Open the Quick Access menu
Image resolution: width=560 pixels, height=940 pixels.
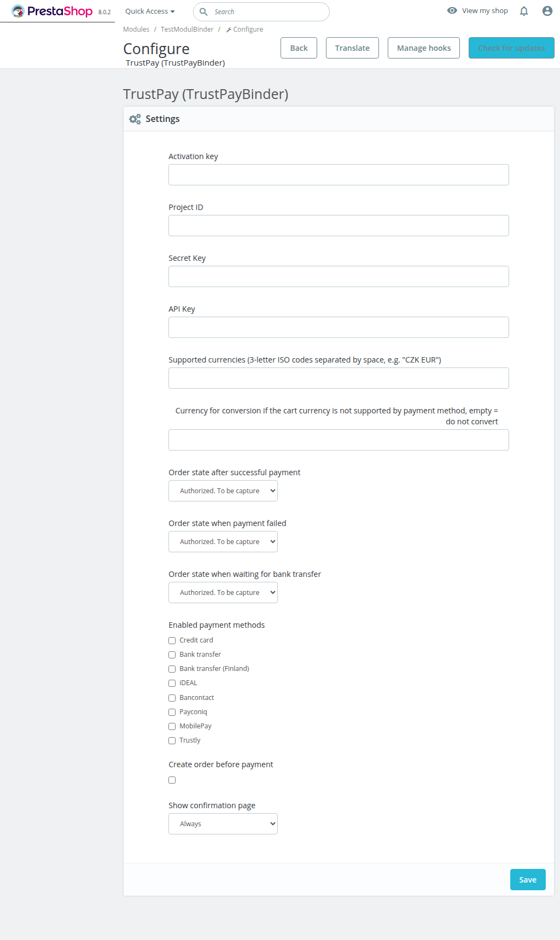(150, 11)
